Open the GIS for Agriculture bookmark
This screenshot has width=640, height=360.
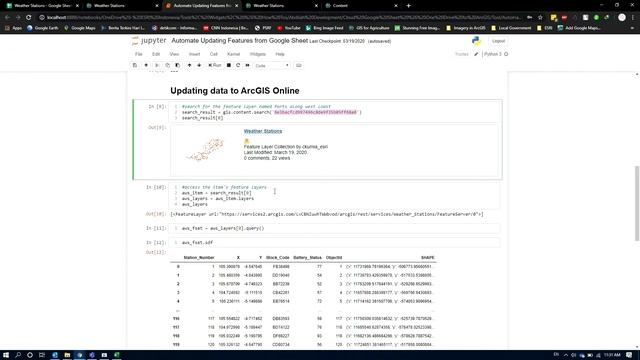(x=369, y=28)
